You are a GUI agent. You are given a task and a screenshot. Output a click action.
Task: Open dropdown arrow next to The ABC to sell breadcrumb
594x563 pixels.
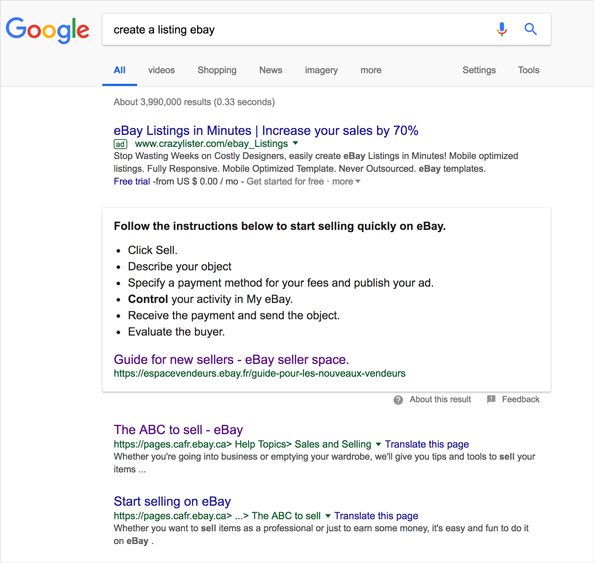[328, 516]
